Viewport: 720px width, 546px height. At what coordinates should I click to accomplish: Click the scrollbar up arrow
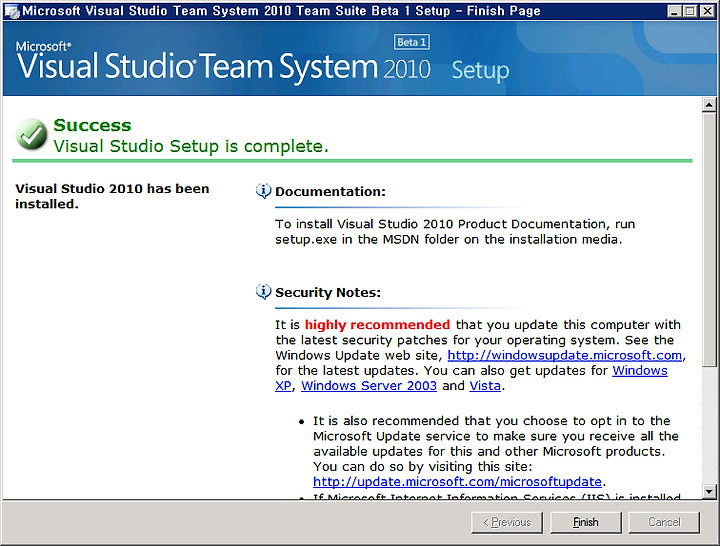(x=709, y=105)
